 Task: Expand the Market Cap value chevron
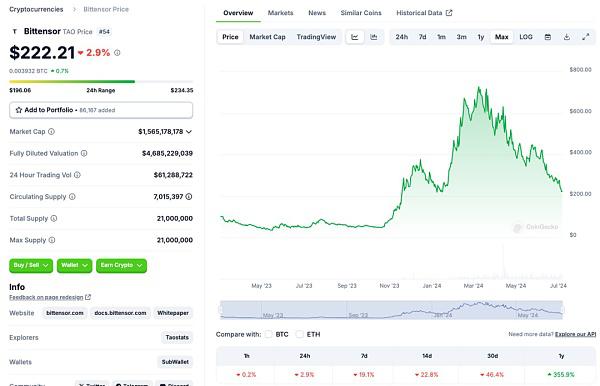coord(189,132)
